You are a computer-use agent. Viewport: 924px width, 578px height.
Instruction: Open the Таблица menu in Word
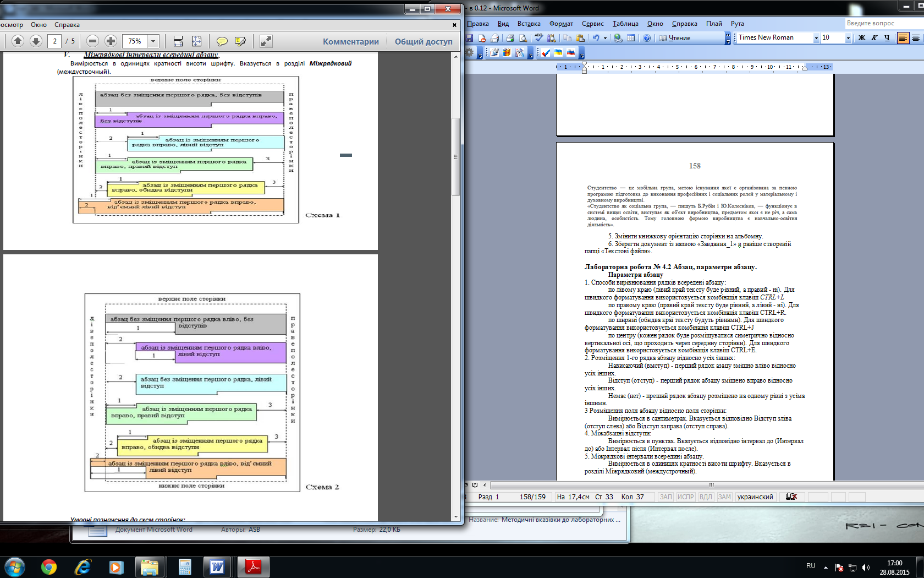[625, 24]
